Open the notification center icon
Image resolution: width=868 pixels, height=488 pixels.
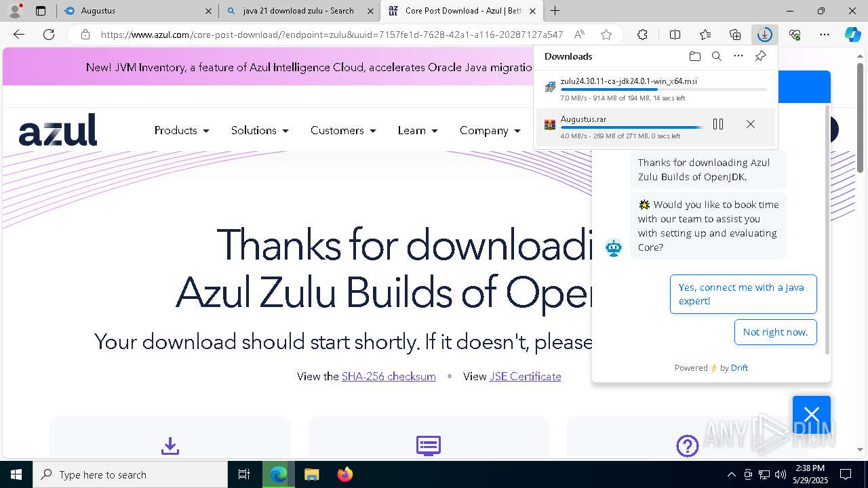[846, 474]
